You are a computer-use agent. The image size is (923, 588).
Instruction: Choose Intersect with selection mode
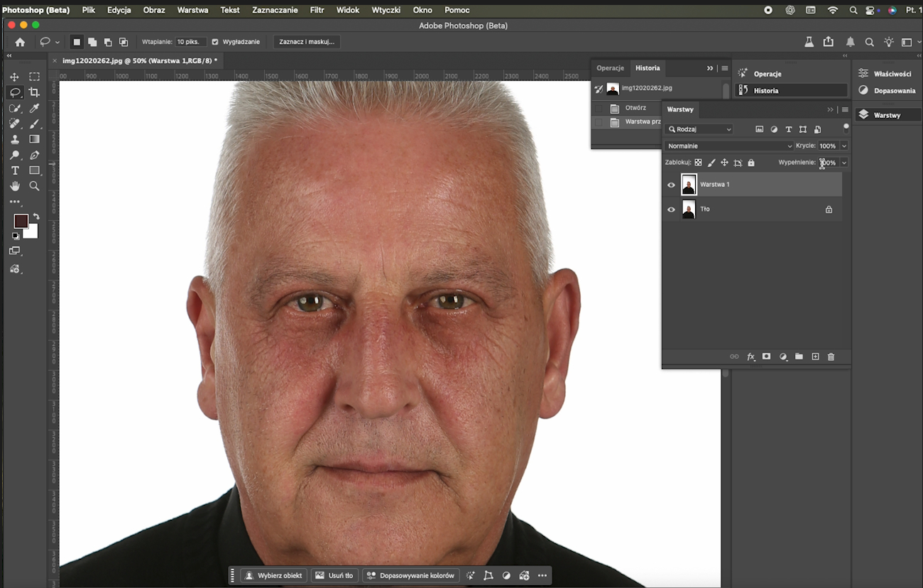[124, 42]
